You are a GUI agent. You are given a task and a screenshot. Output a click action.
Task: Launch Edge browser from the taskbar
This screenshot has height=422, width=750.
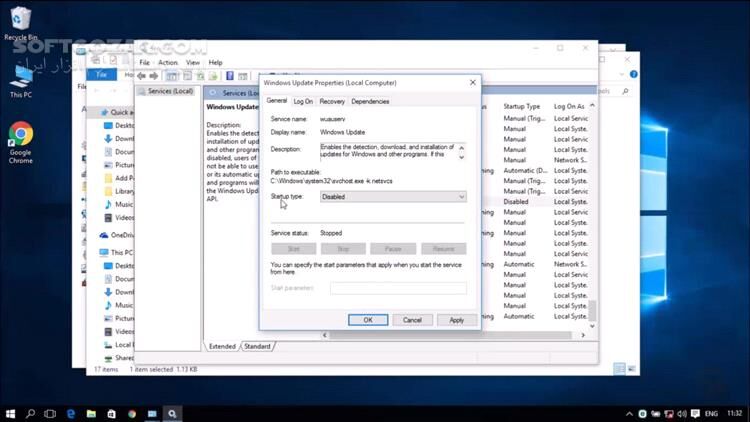pos(71,412)
